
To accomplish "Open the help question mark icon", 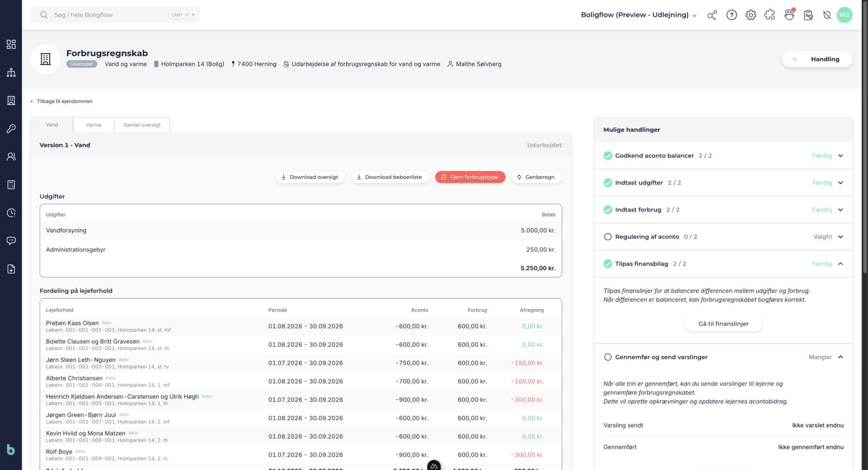I will (731, 15).
